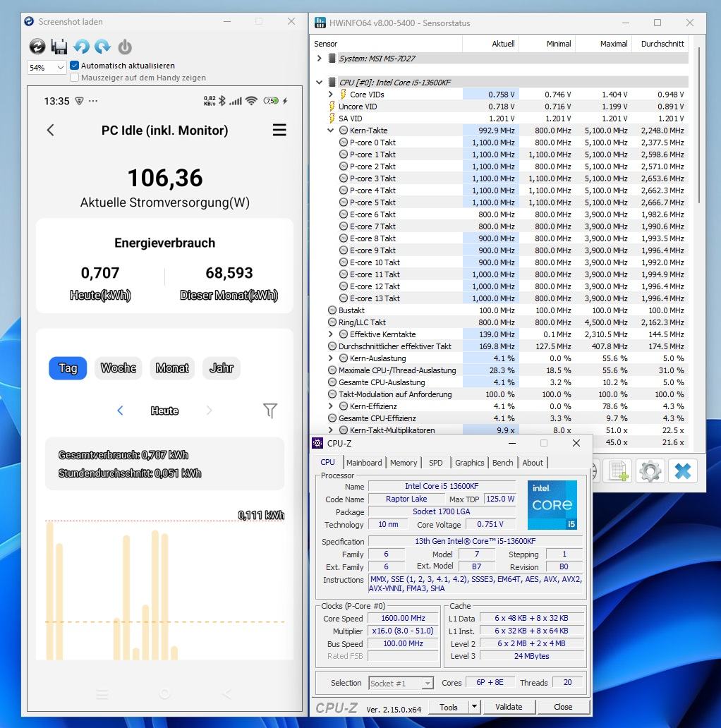Open the hamburger menu in the phone app
The image size is (721, 728).
click(x=279, y=130)
